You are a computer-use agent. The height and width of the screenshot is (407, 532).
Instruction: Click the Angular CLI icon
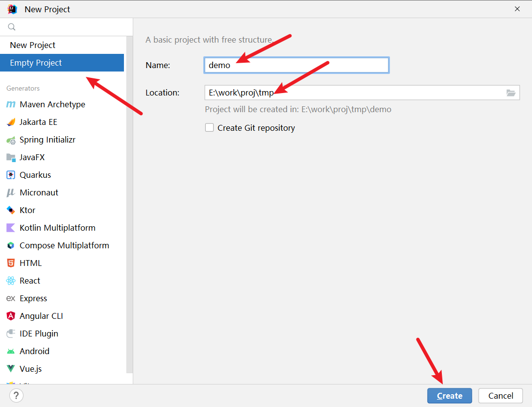[11, 316]
